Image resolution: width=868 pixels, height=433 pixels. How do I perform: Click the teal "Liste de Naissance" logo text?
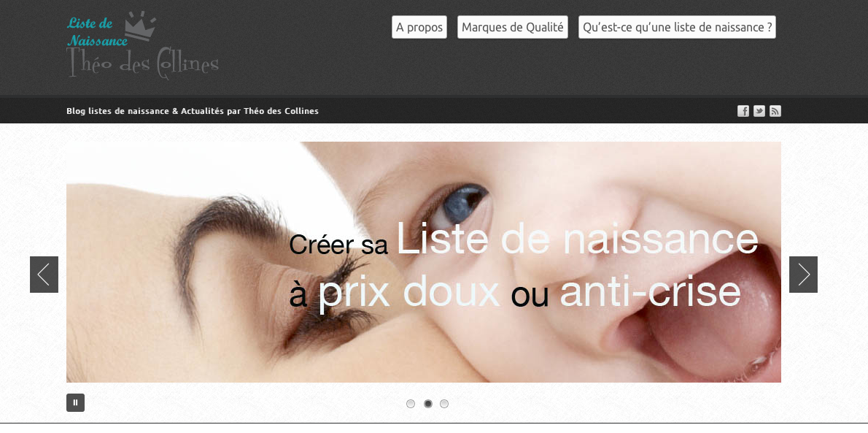[97, 31]
